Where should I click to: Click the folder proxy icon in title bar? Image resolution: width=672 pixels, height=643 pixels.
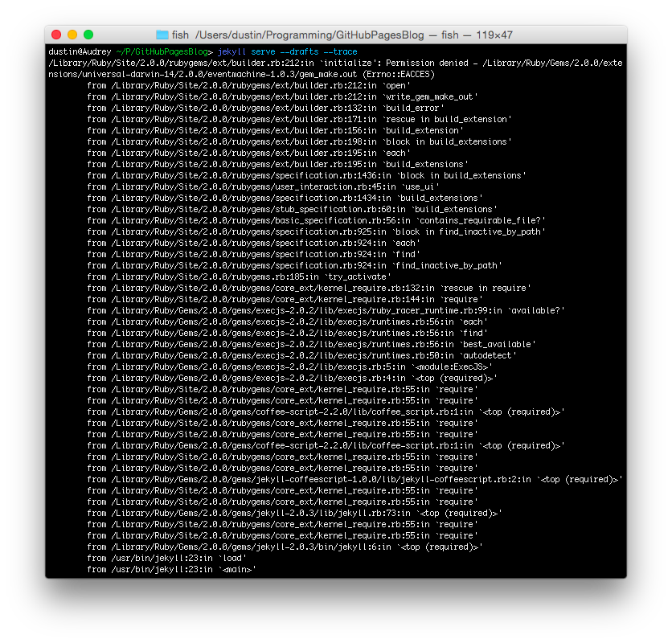(x=162, y=35)
